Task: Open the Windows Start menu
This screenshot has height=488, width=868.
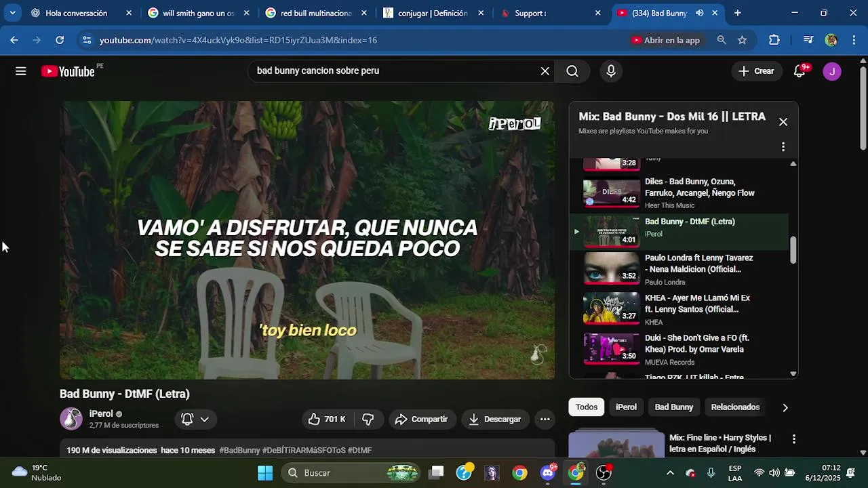Action: (x=265, y=473)
